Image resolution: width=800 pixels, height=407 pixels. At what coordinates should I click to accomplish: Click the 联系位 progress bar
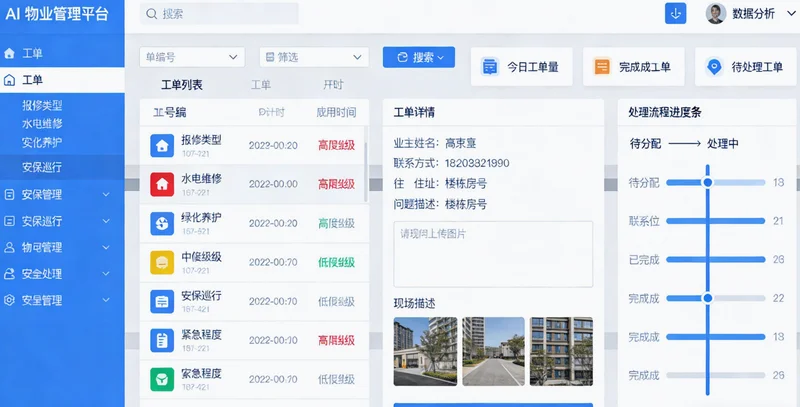click(716, 221)
